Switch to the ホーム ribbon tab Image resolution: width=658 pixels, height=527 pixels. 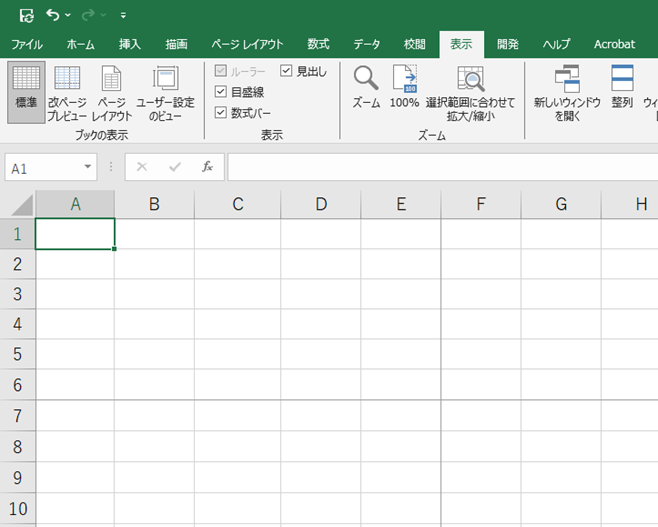[80, 44]
